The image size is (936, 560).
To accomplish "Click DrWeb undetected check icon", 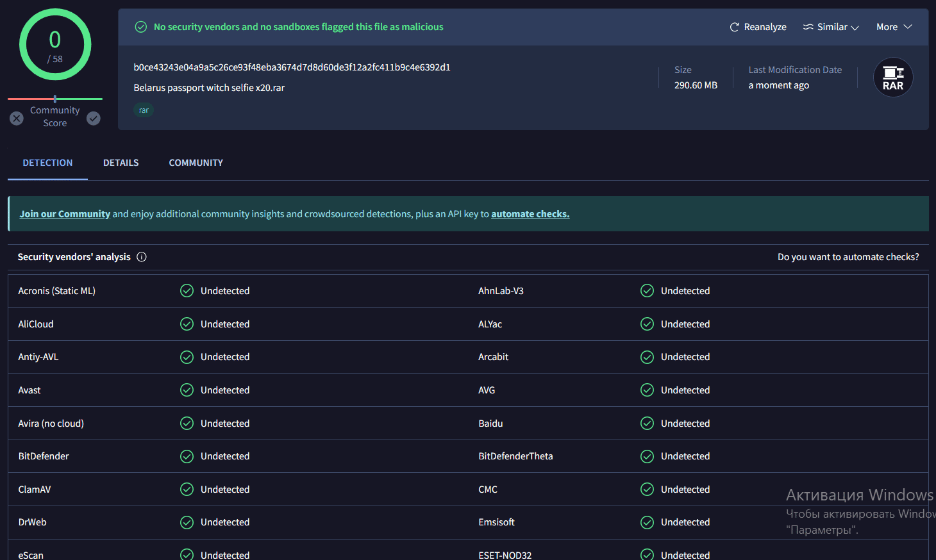I will (187, 522).
